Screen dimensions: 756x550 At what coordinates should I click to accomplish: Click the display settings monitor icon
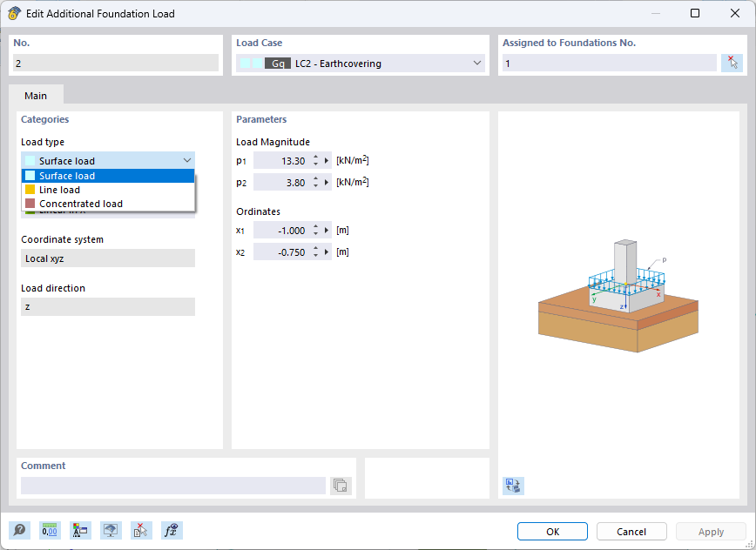click(x=111, y=531)
